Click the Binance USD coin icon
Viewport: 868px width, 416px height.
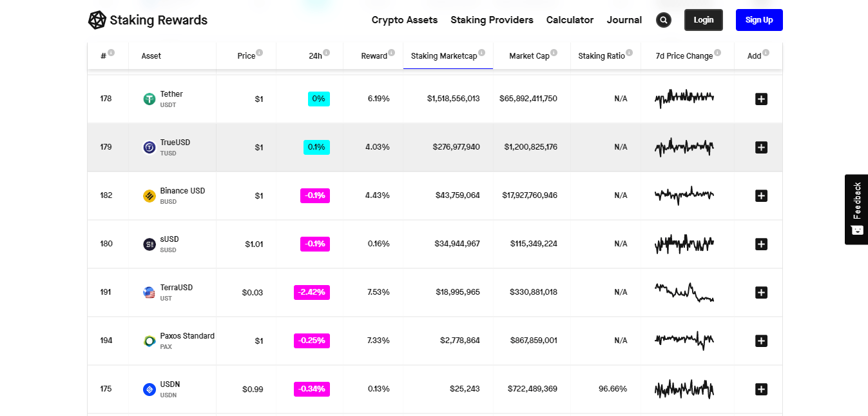pos(149,195)
